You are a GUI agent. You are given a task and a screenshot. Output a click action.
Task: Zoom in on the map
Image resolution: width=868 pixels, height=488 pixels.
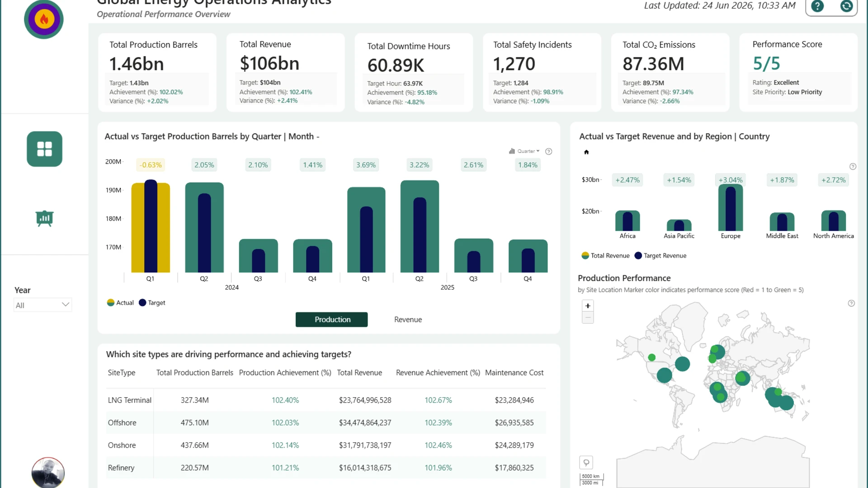(588, 306)
